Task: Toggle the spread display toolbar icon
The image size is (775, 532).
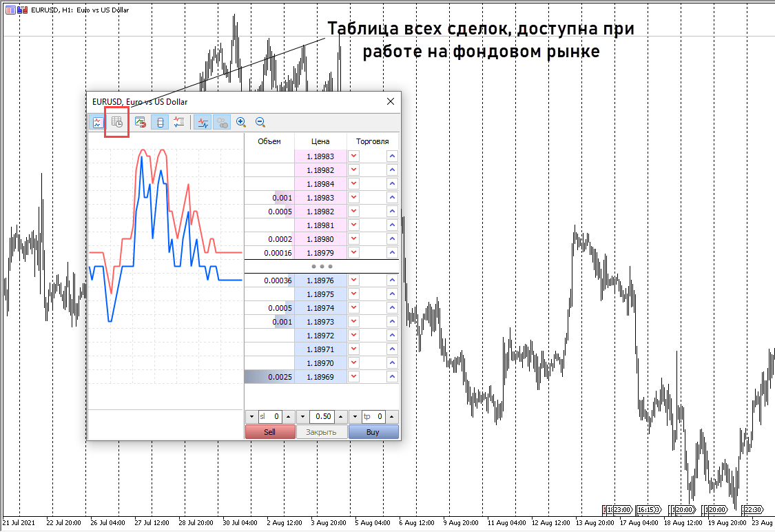Action: 160,122
